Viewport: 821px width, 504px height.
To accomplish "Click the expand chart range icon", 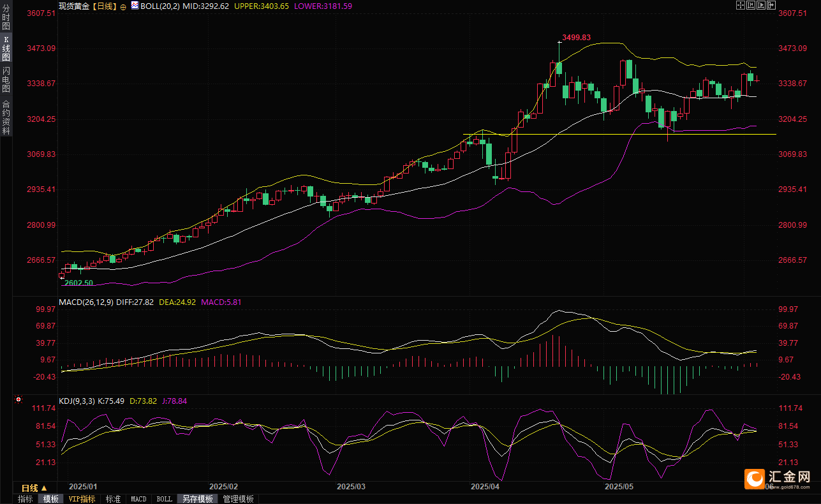I will pos(761,5).
